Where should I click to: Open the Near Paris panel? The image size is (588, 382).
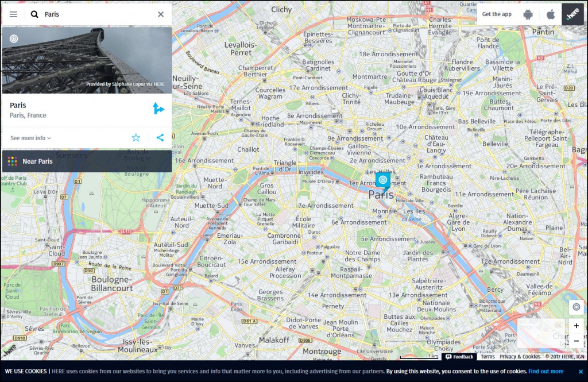(x=87, y=161)
